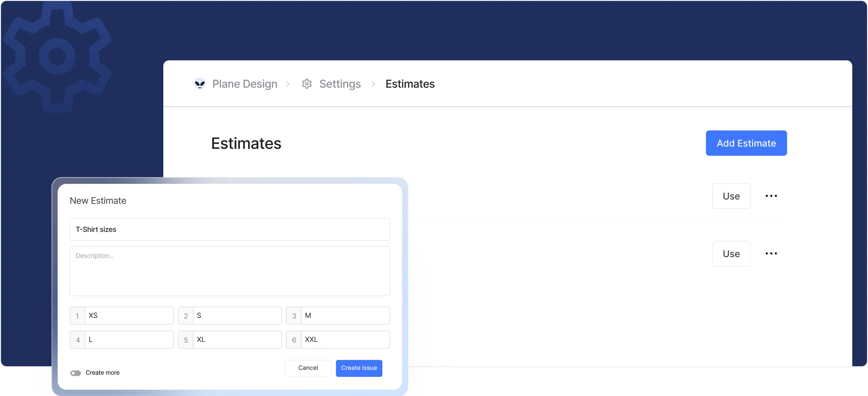Open the second estimate's three-dot menu

(771, 253)
